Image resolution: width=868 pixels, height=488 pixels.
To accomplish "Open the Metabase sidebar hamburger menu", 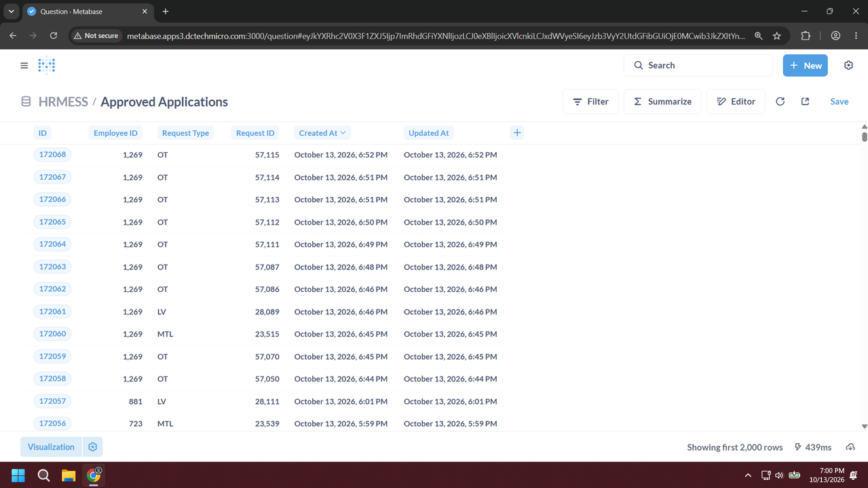I will (24, 66).
